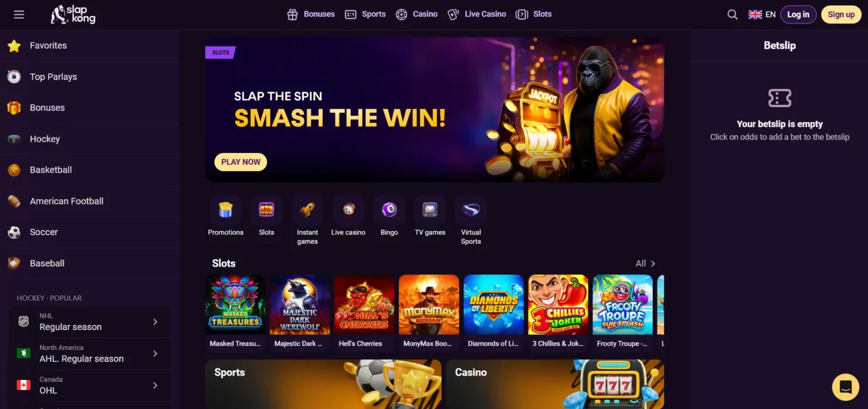Click the Sign up button
This screenshot has width=868, height=409.
click(x=841, y=15)
